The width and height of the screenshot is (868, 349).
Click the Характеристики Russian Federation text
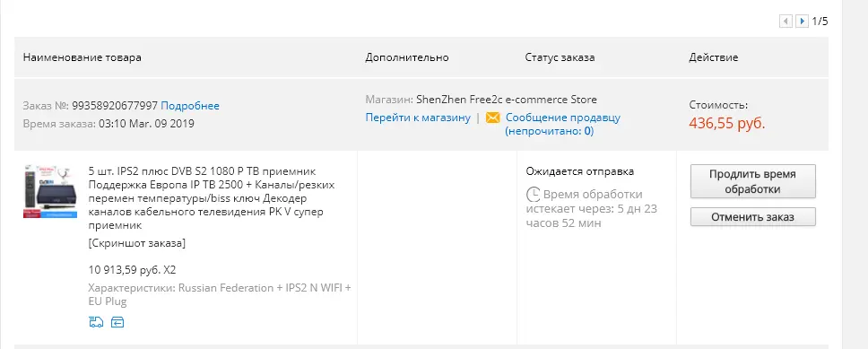(x=220, y=294)
